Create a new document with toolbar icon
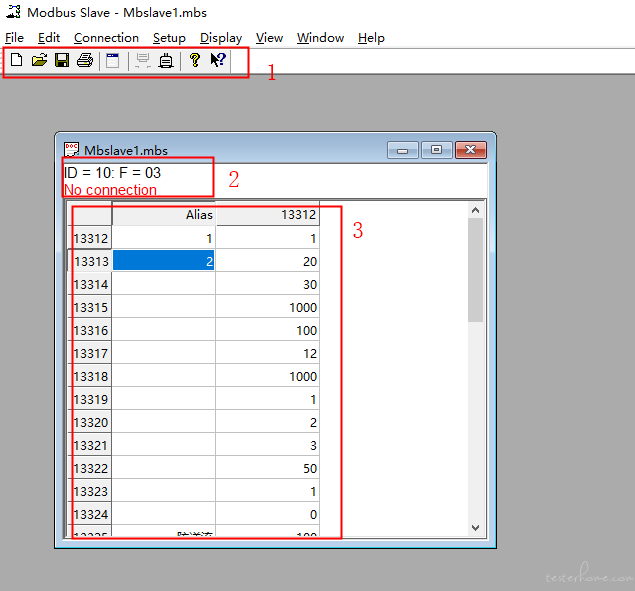635x591 pixels. click(17, 60)
